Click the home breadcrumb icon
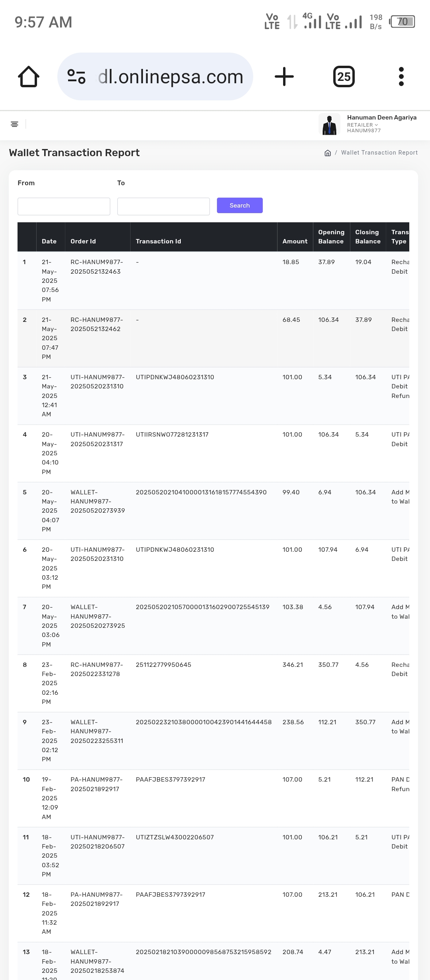 click(328, 153)
